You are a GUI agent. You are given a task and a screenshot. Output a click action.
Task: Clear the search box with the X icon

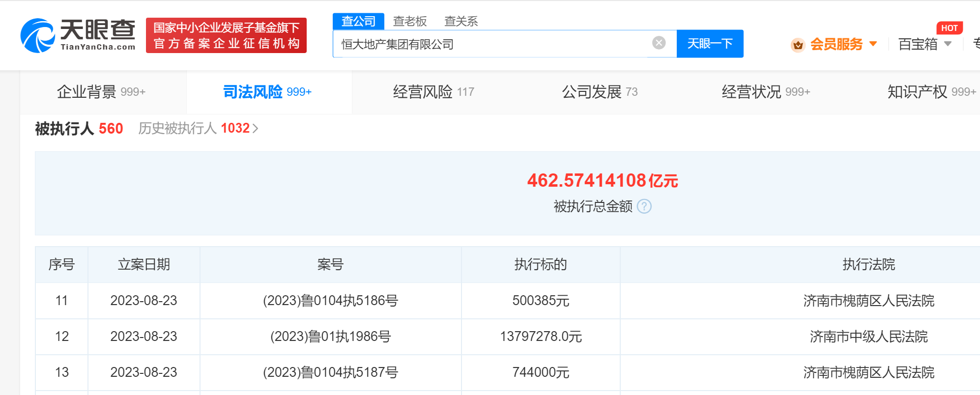pos(659,43)
